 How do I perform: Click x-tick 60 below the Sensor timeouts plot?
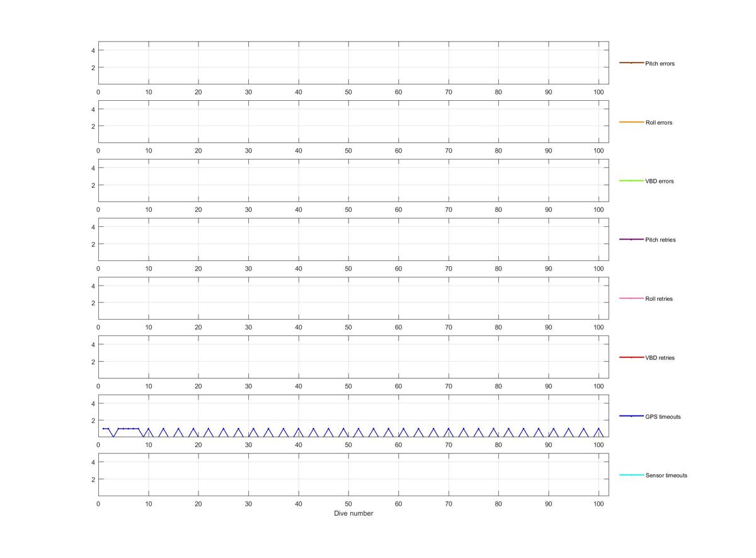pos(398,504)
